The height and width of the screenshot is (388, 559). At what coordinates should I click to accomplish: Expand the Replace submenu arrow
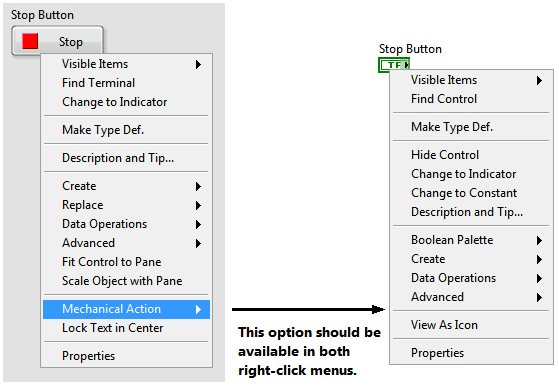(x=198, y=205)
